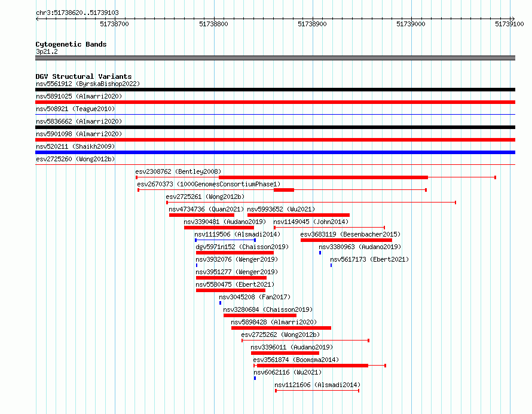Select esv3683119 (Besenbacher2015) label
532x414 pixels.
pos(350,234)
